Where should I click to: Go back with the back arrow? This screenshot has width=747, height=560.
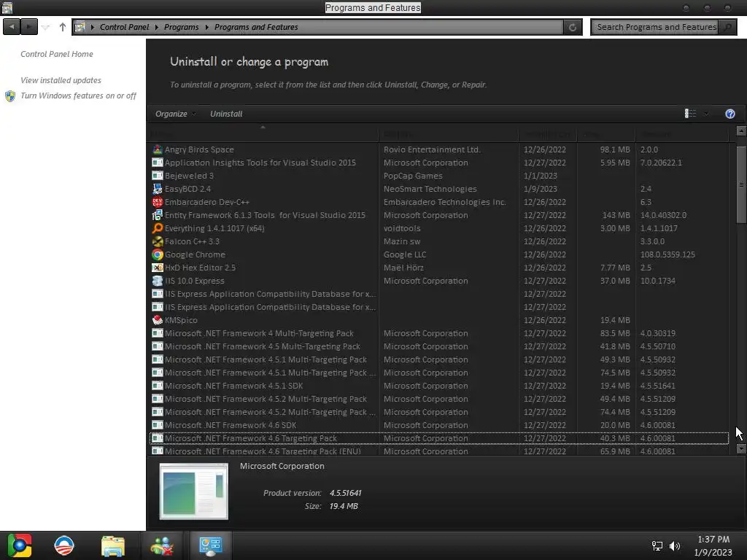click(x=12, y=27)
